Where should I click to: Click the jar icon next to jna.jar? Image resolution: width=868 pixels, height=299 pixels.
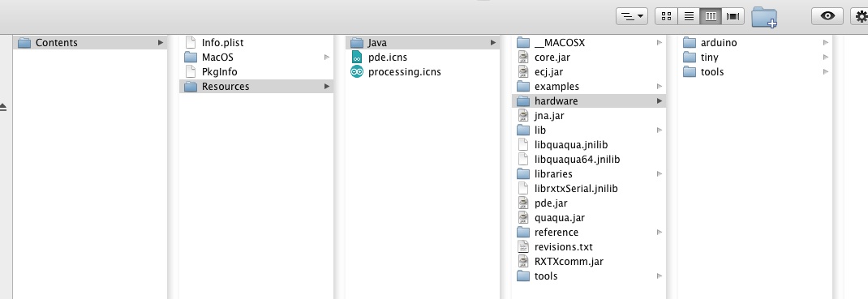(x=523, y=116)
